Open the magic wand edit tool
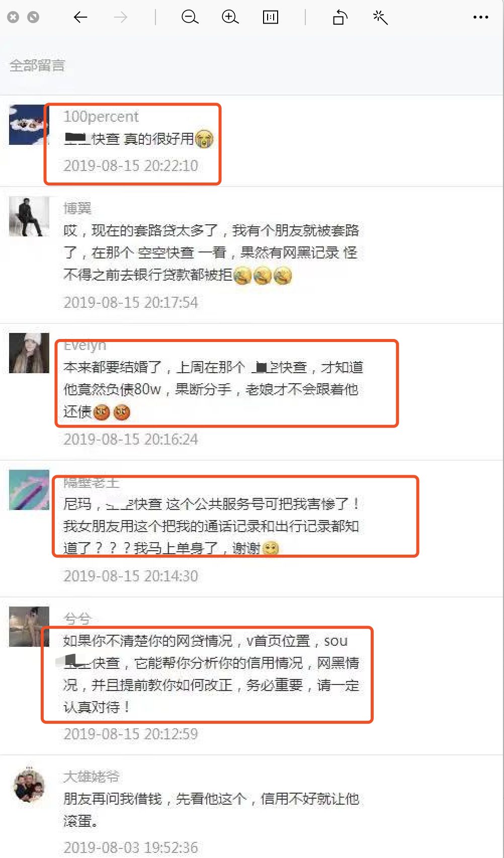The image size is (504, 858). 380,17
